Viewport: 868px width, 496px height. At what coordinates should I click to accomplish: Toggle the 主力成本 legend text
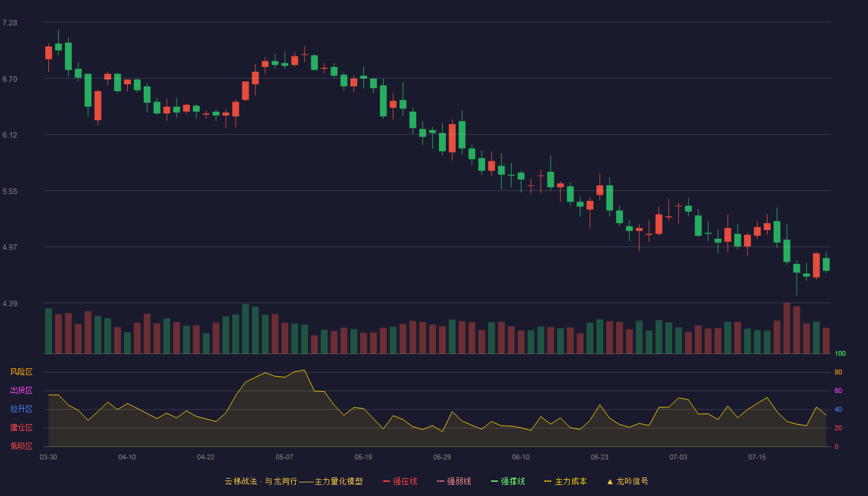[570, 481]
